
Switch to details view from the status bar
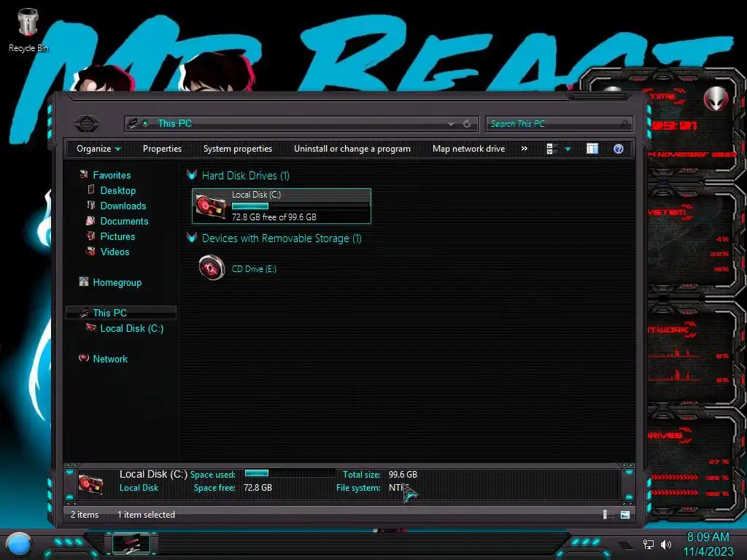coord(608,515)
